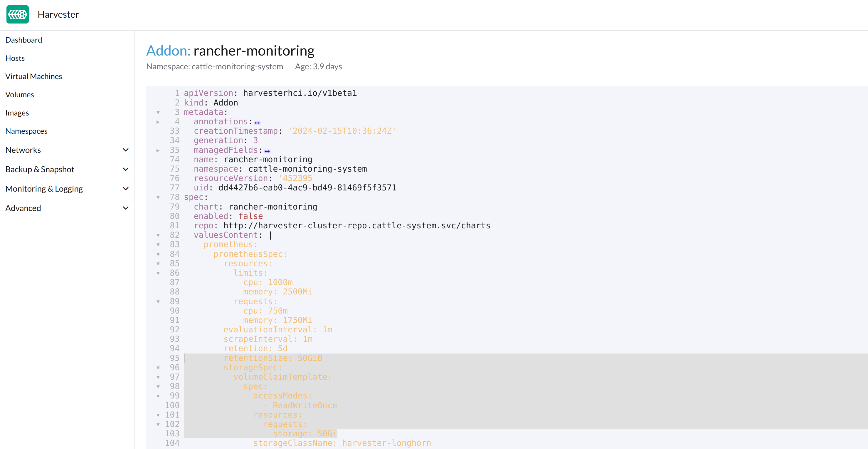Open the Dashboard page
The width and height of the screenshot is (868, 449).
click(x=23, y=40)
